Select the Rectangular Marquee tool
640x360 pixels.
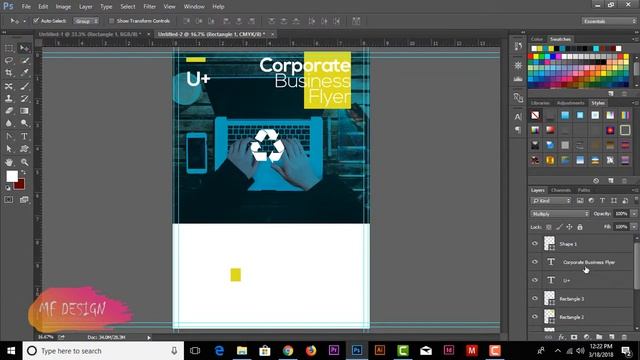(9, 48)
